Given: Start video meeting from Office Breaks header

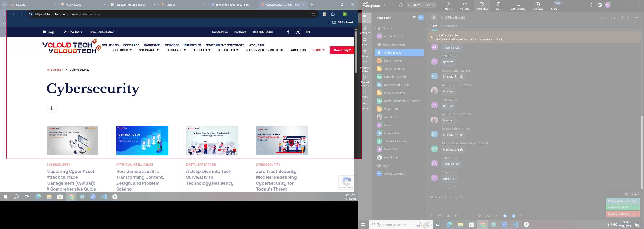Looking at the screenshot, I should [x=613, y=18].
